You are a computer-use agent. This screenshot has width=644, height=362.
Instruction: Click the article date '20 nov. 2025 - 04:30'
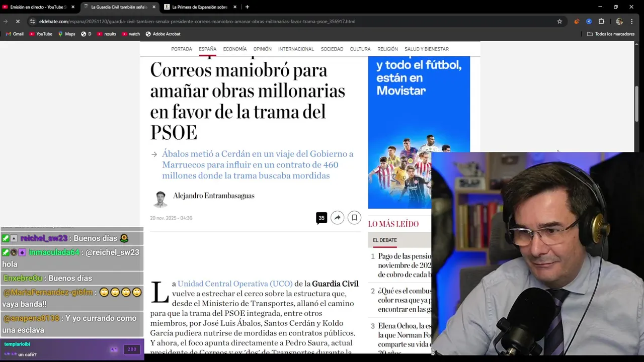[171, 218]
